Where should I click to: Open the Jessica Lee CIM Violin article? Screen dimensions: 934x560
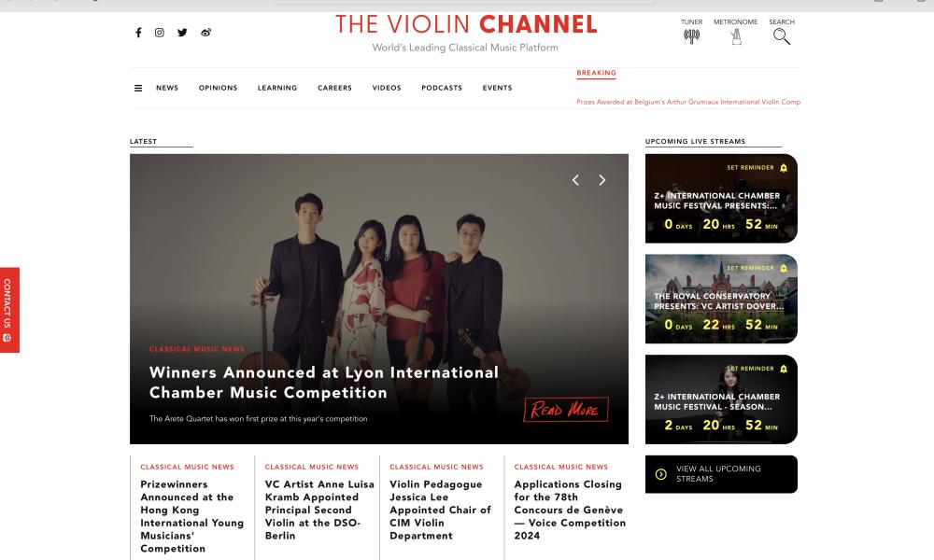point(440,510)
